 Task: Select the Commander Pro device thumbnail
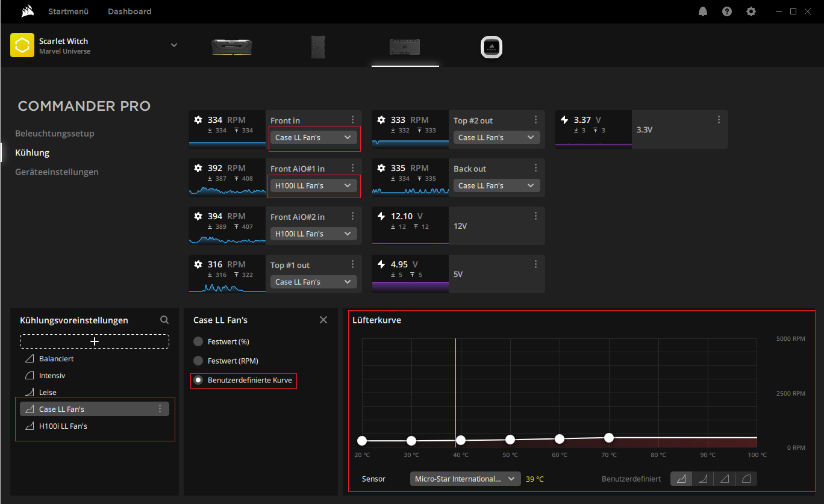coord(405,47)
